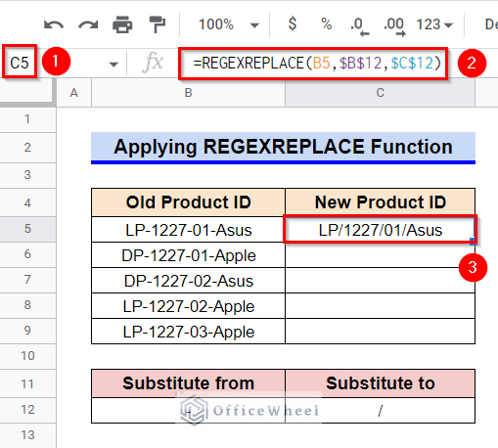This screenshot has width=498, height=448.
Task: Select cell 'LP/1227/01/Asus'
Action: coord(380,230)
